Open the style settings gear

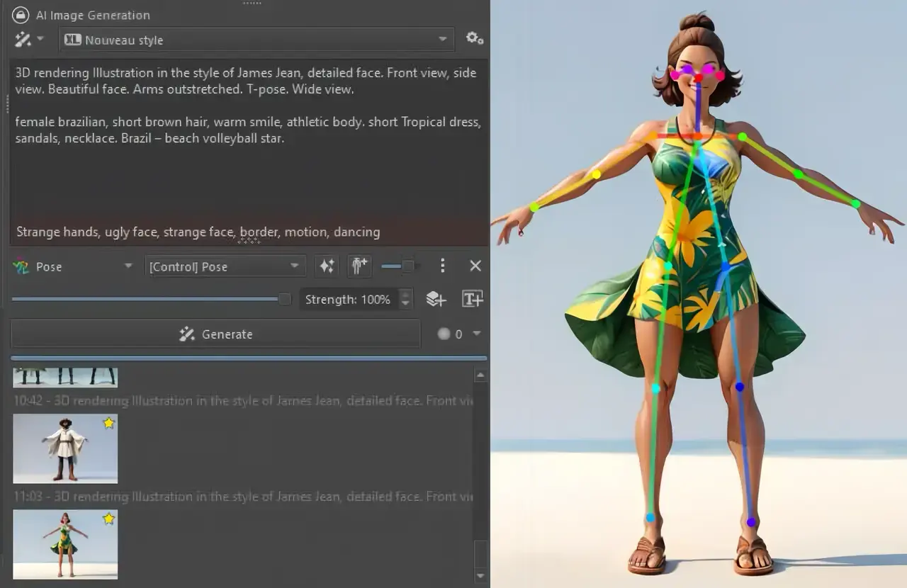coord(475,39)
